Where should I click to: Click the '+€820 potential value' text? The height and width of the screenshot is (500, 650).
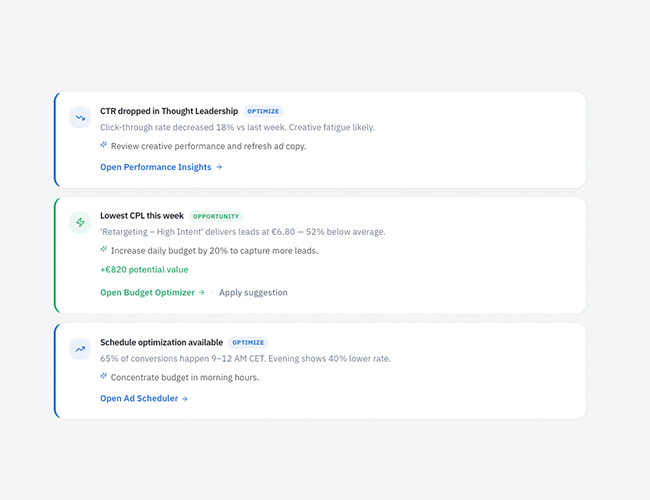(144, 269)
